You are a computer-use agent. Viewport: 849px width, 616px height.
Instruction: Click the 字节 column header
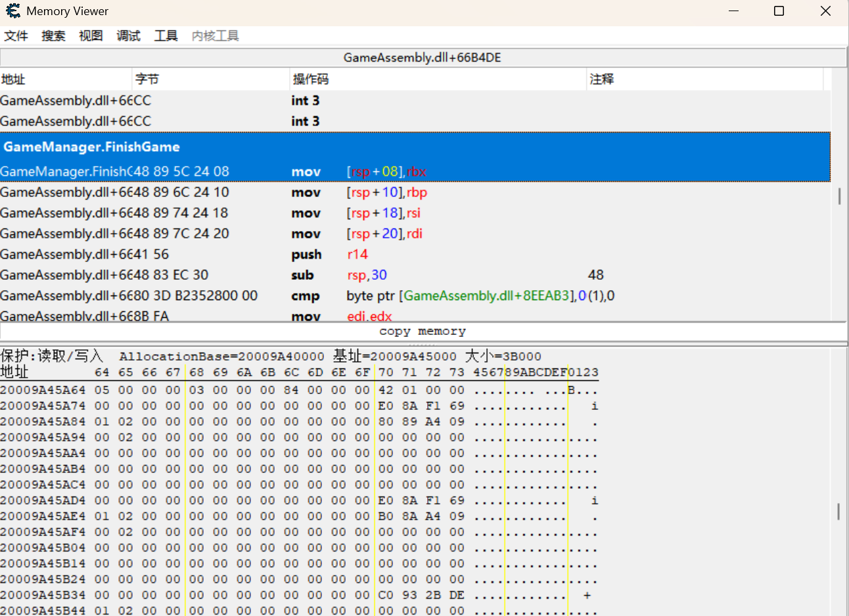(211, 79)
